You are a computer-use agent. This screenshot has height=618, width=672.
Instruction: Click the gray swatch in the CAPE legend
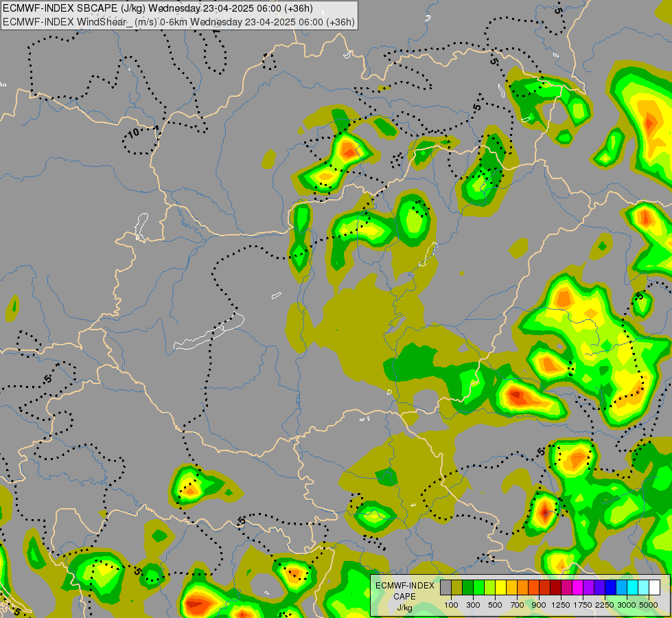[x=445, y=587]
